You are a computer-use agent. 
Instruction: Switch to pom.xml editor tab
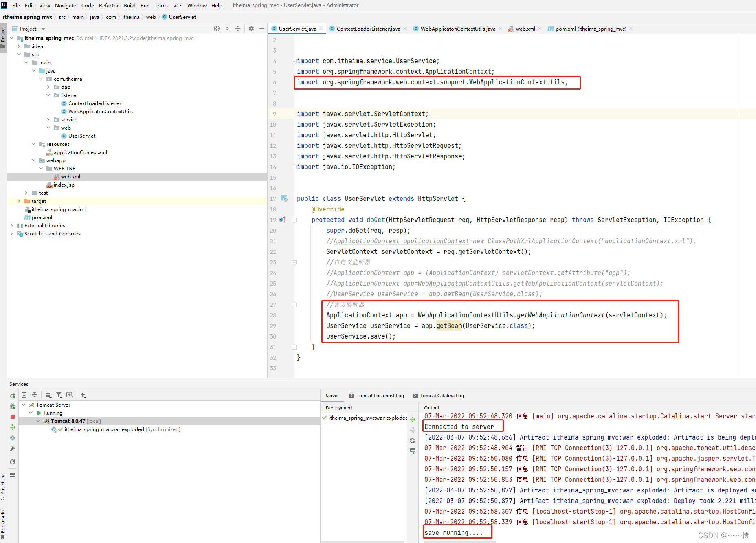point(591,29)
